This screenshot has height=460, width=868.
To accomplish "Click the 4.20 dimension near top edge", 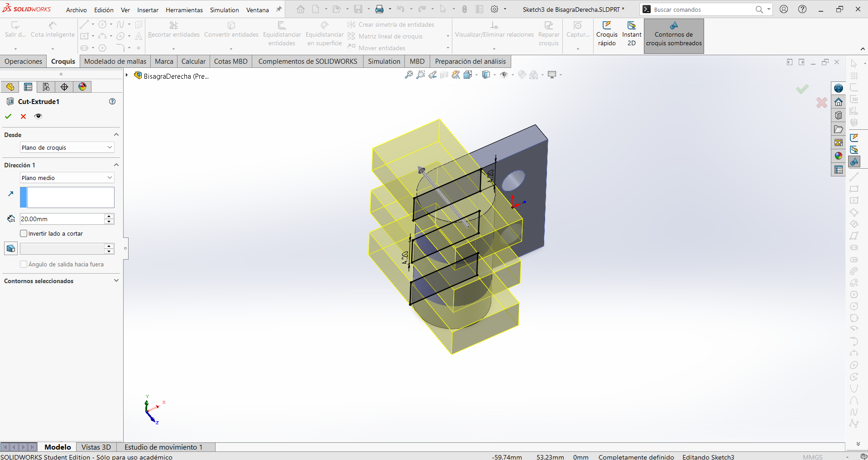I will point(490,175).
